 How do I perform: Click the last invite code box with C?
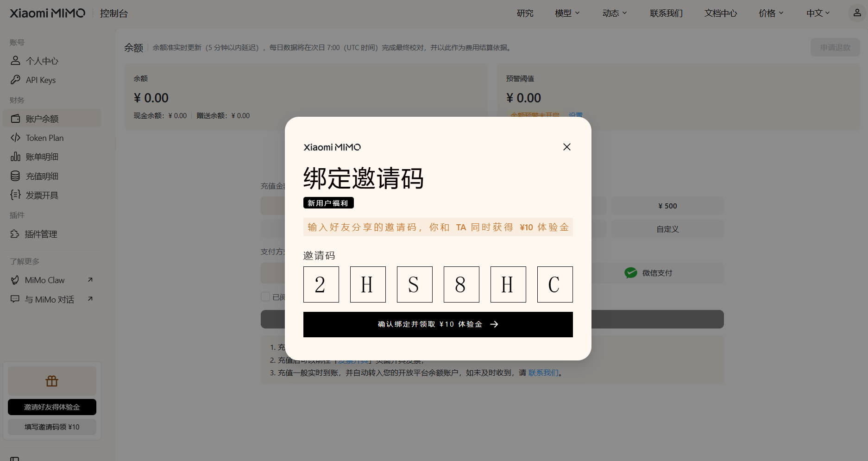pos(555,284)
